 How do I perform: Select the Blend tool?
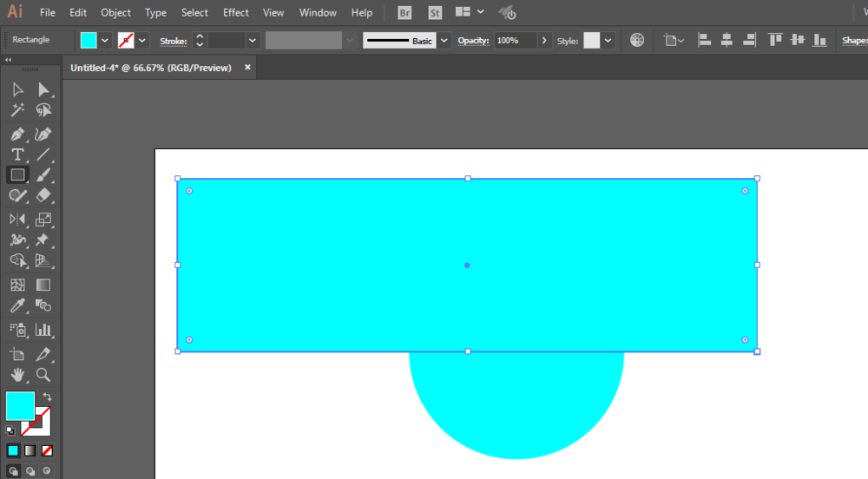pyautogui.click(x=43, y=305)
